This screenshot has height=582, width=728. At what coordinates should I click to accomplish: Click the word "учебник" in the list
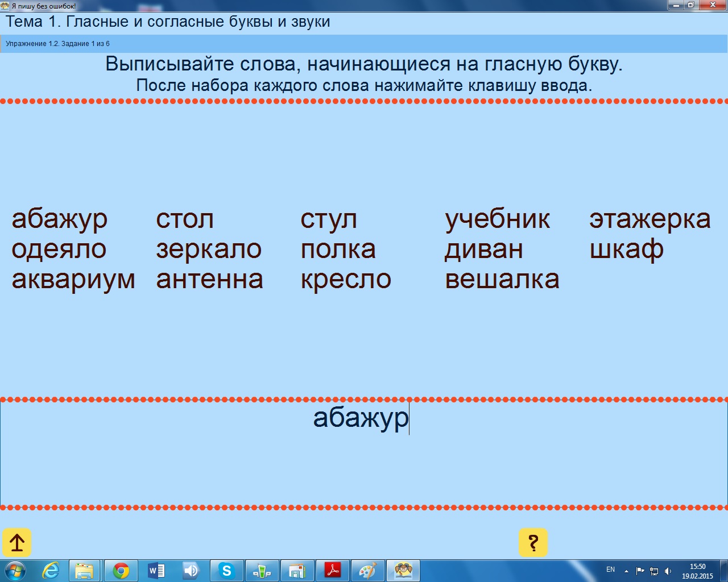pos(497,219)
